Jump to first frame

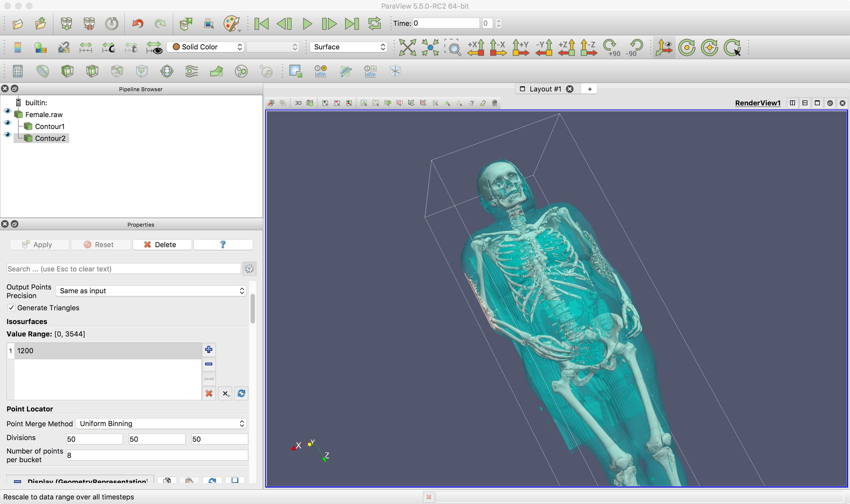click(262, 24)
